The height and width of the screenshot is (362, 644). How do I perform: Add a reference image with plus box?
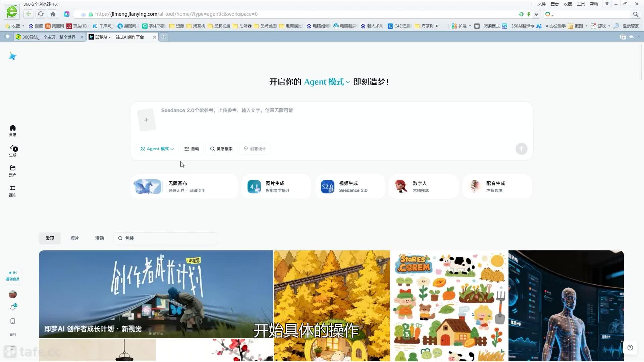pyautogui.click(x=147, y=120)
